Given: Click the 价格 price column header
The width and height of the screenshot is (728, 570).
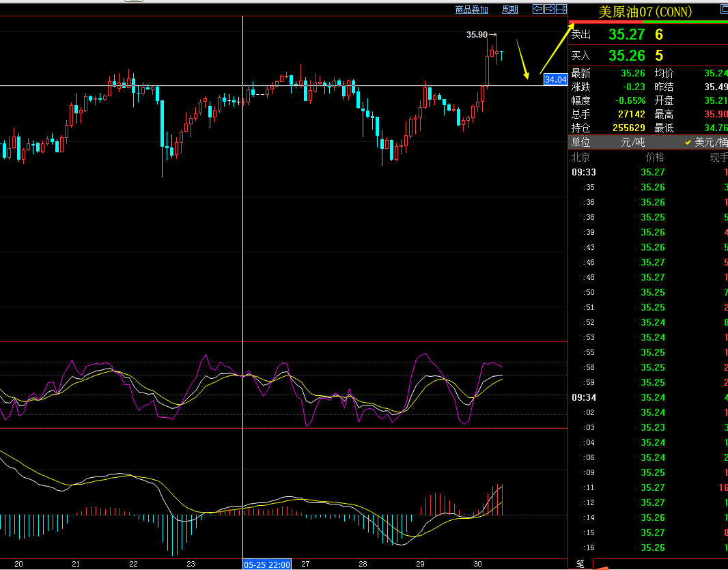Looking at the screenshot, I should pos(654,157).
